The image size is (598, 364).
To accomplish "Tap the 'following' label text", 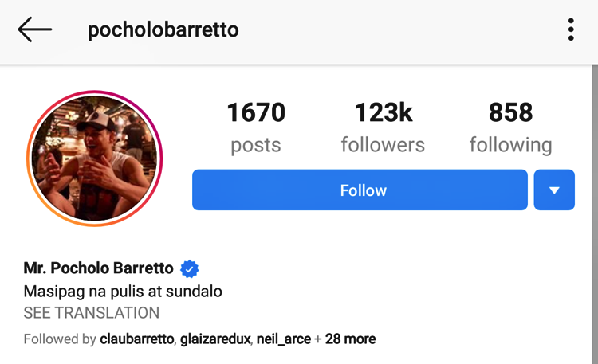I will (x=510, y=145).
